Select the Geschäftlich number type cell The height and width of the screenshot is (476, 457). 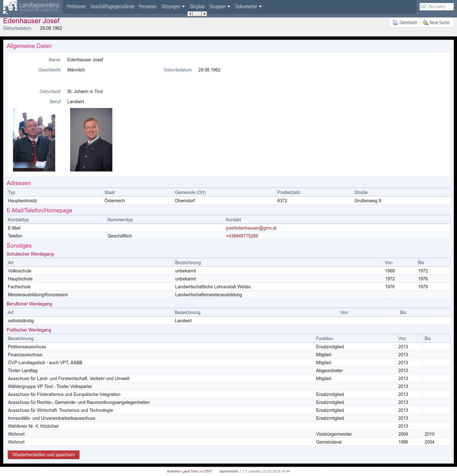165,236
